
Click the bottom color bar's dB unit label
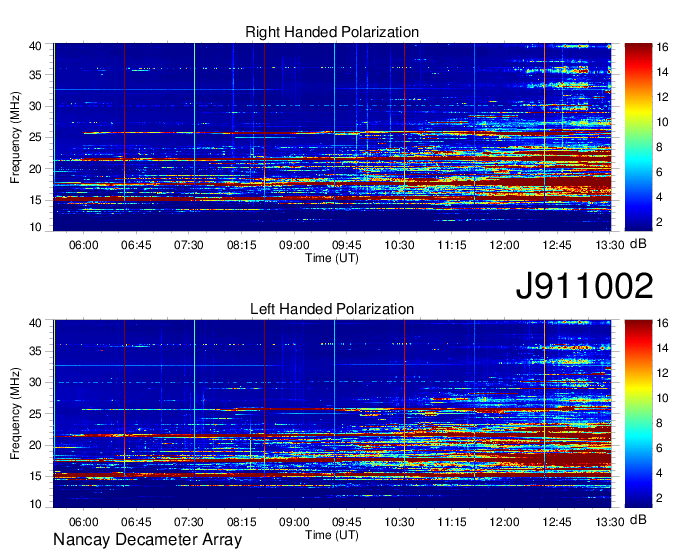(638, 520)
